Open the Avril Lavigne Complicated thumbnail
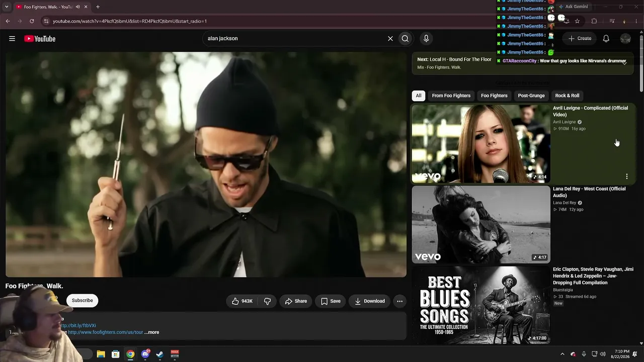Image resolution: width=644 pixels, height=362 pixels. point(481,144)
